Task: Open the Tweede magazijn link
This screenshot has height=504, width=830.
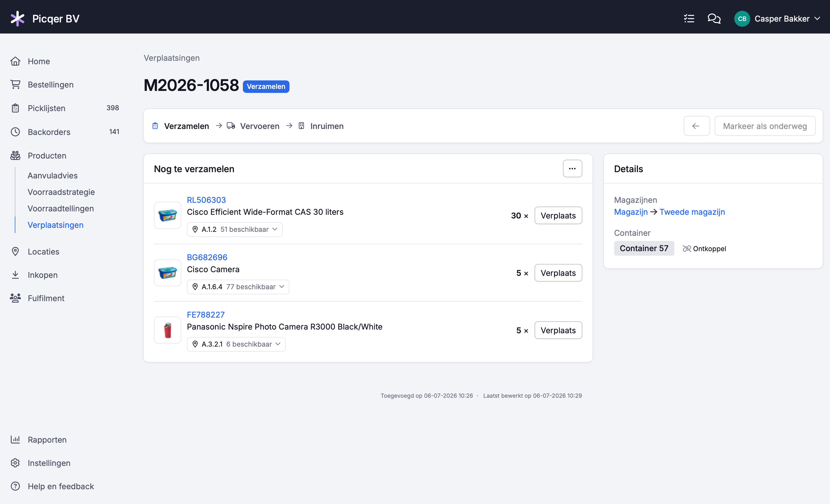Action: click(x=692, y=212)
